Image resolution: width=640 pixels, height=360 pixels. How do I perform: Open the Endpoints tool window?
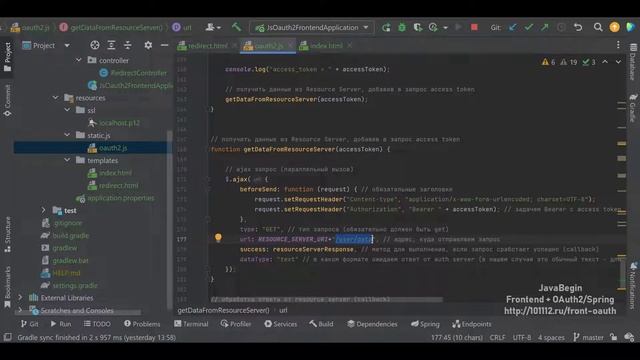coord(471,324)
